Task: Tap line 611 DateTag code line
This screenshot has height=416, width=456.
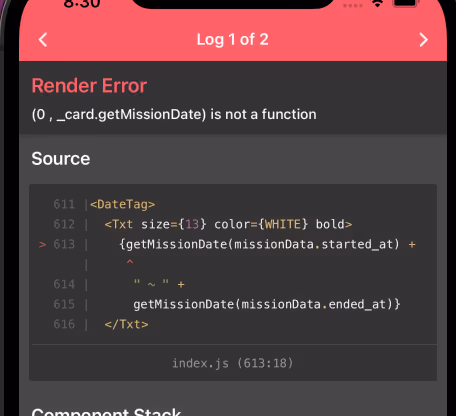Action: tap(122, 204)
